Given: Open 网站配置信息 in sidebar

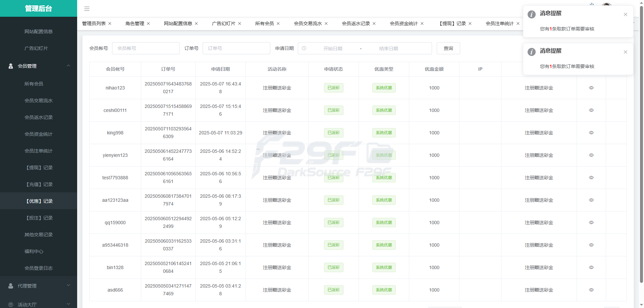Looking at the screenshot, I should (39, 32).
